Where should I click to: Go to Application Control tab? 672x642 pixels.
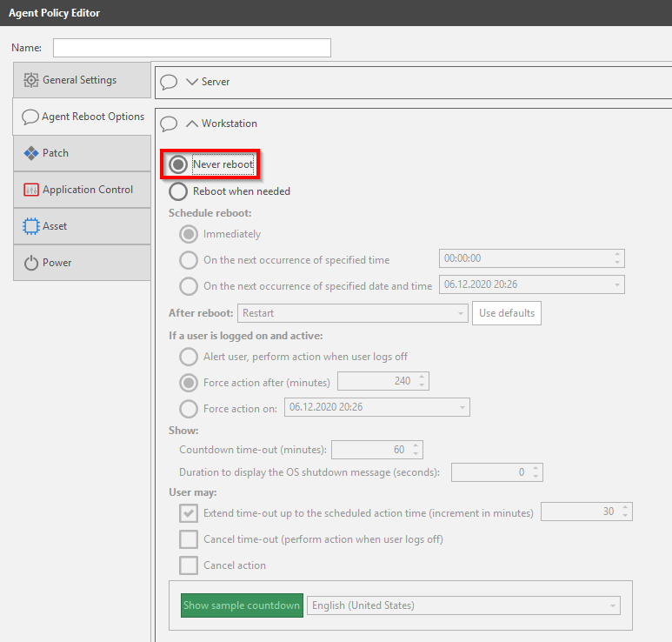[x=82, y=190]
